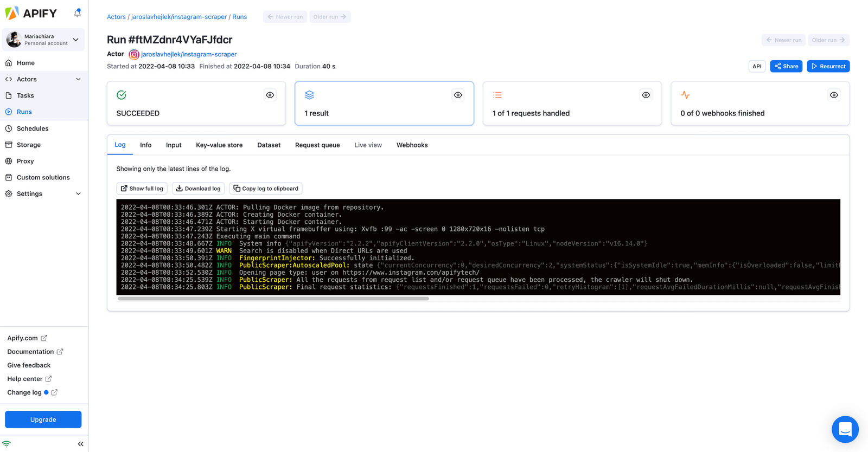
Task: Click the Resurrect button
Action: (x=828, y=66)
